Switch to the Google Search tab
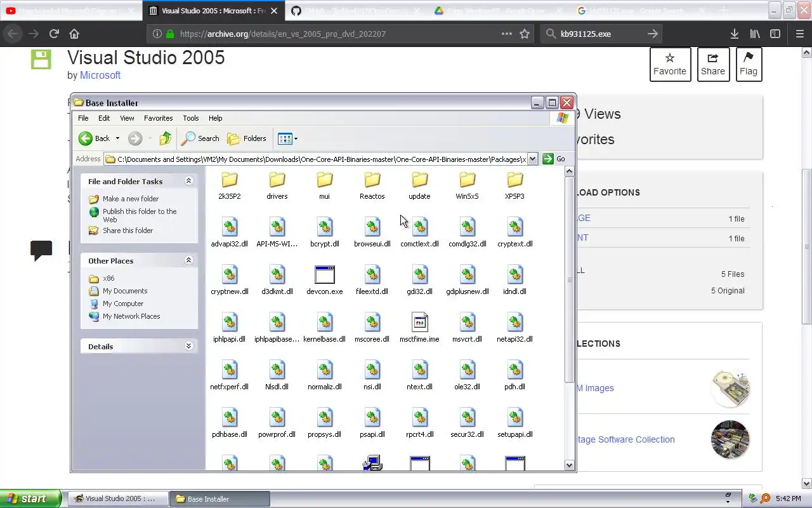The height and width of the screenshot is (508, 812). pos(640,11)
